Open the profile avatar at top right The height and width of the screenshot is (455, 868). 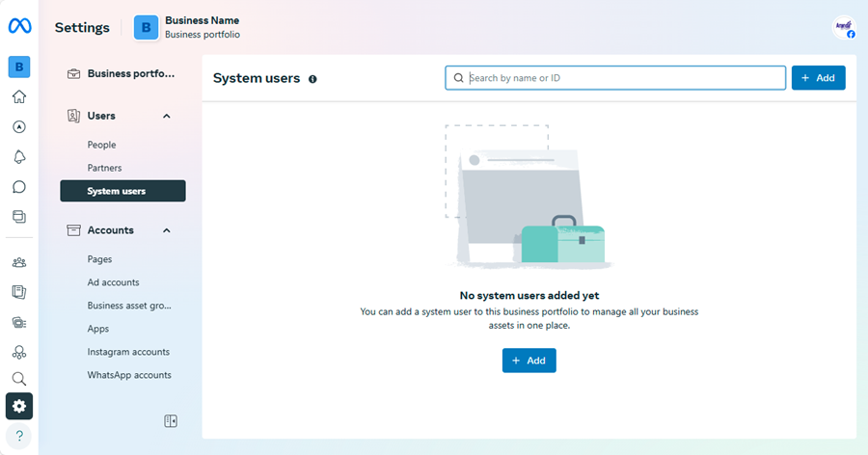(844, 28)
